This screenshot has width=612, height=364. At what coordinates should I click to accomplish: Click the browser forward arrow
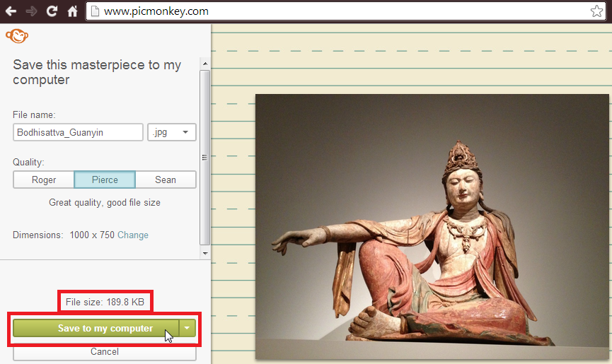[31, 11]
